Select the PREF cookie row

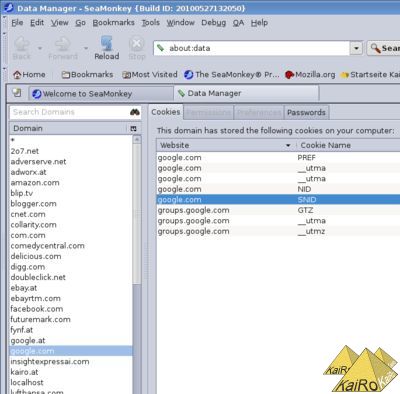point(278,157)
